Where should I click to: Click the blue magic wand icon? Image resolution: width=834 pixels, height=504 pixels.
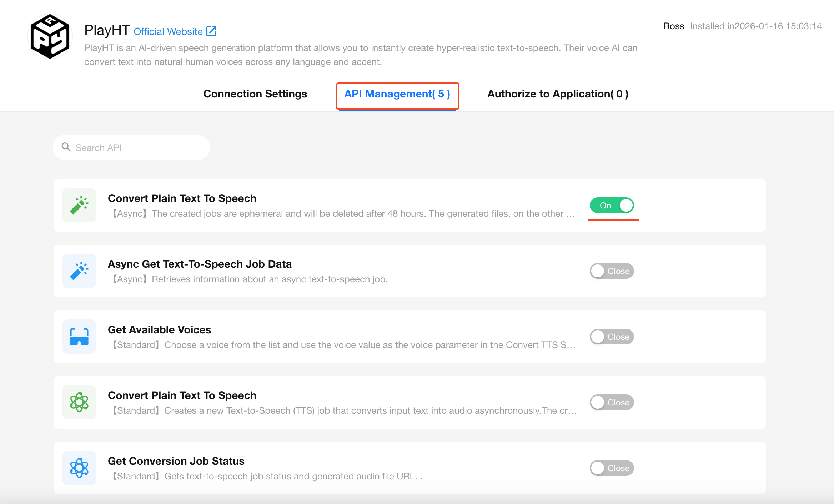[79, 271]
